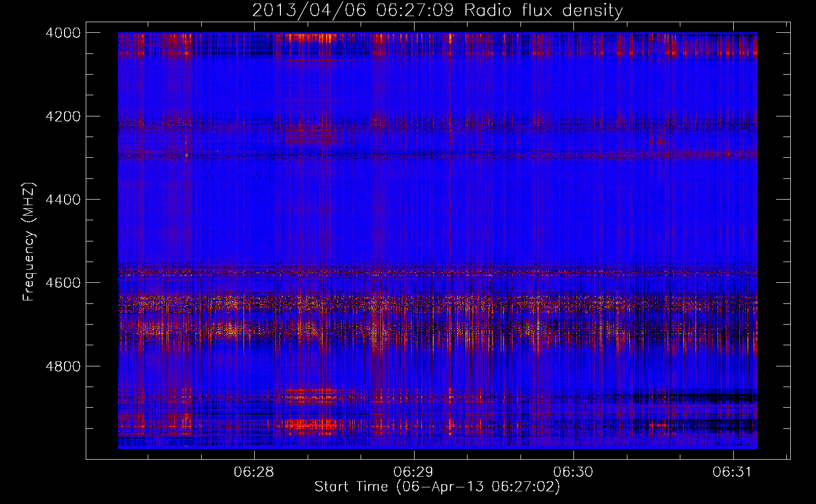
Task: Click the 4600 frequency axis label
Action: [63, 283]
